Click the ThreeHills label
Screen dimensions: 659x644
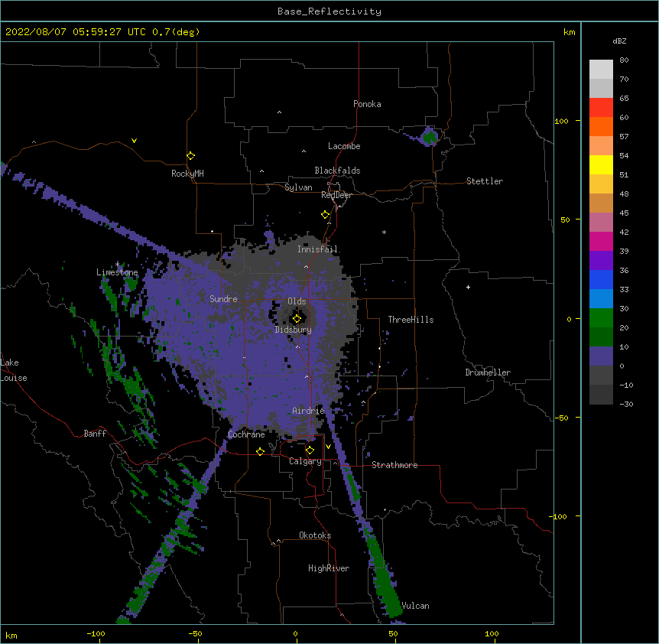coord(411,320)
